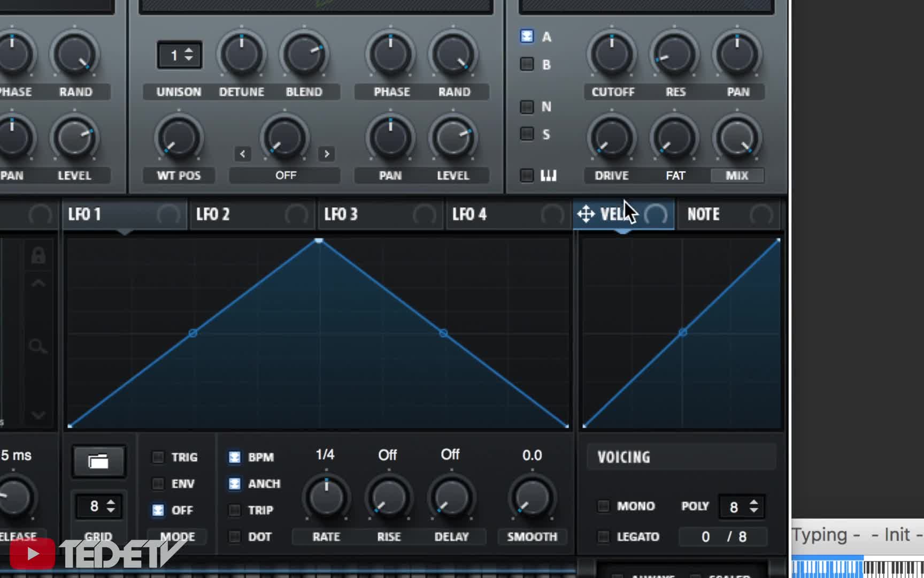This screenshot has height=578, width=924.
Task: Disable the BPM sync checkbox
Action: 235,457
